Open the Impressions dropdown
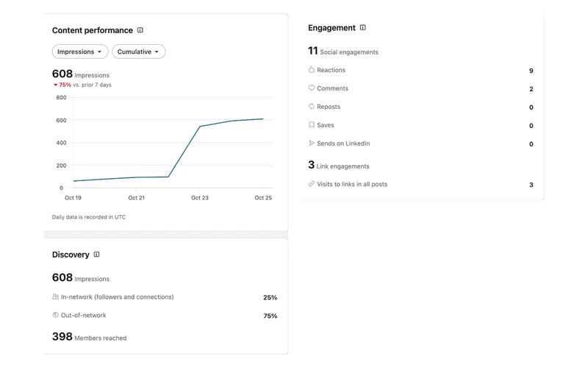 (80, 52)
